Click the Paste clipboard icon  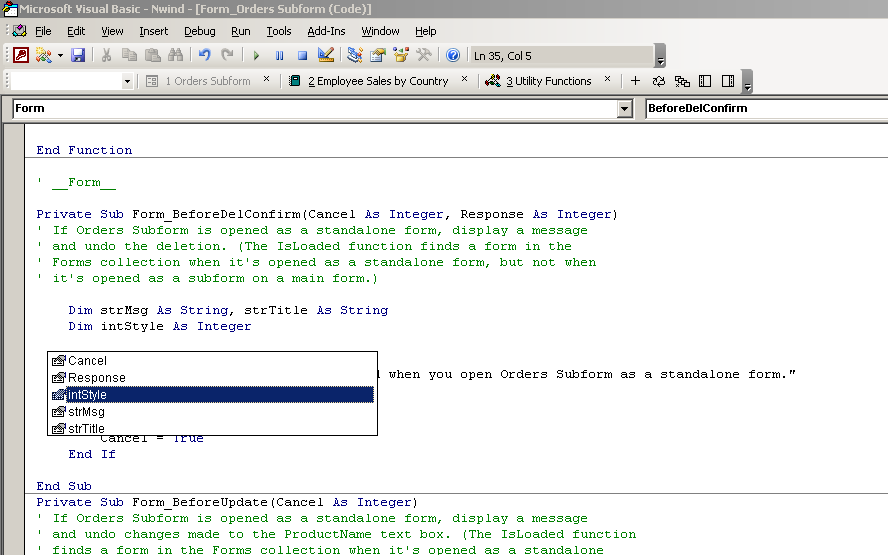(152, 55)
